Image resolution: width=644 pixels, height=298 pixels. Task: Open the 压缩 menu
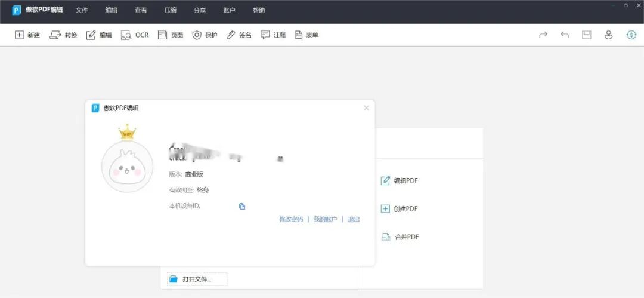171,10
